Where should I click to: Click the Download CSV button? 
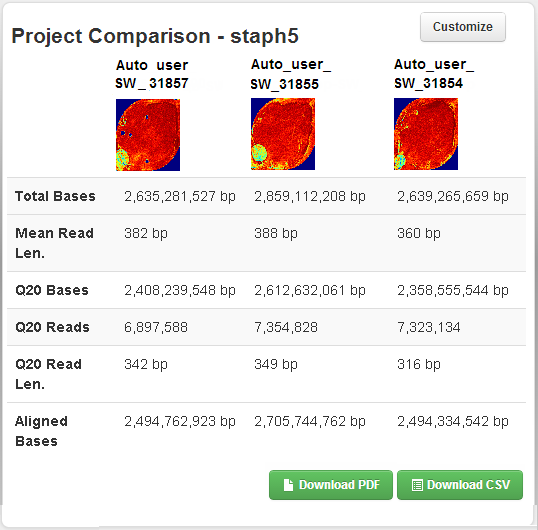pyautogui.click(x=460, y=485)
